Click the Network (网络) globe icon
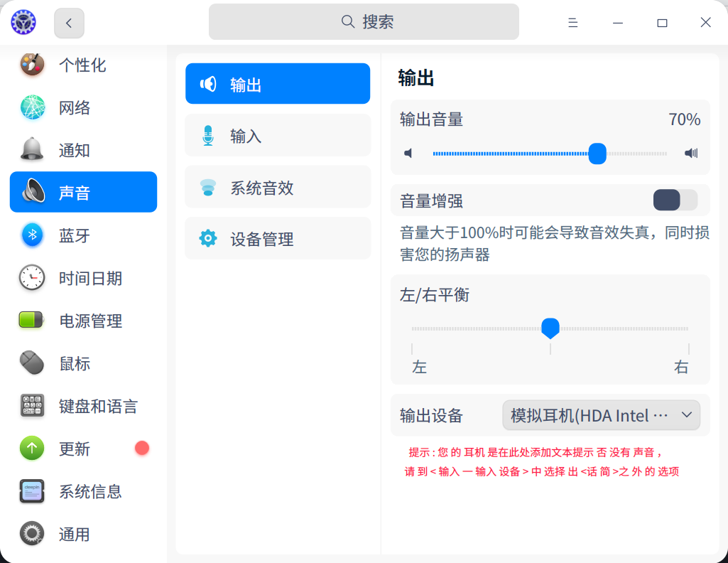Image resolution: width=728 pixels, height=563 pixels. tap(32, 108)
